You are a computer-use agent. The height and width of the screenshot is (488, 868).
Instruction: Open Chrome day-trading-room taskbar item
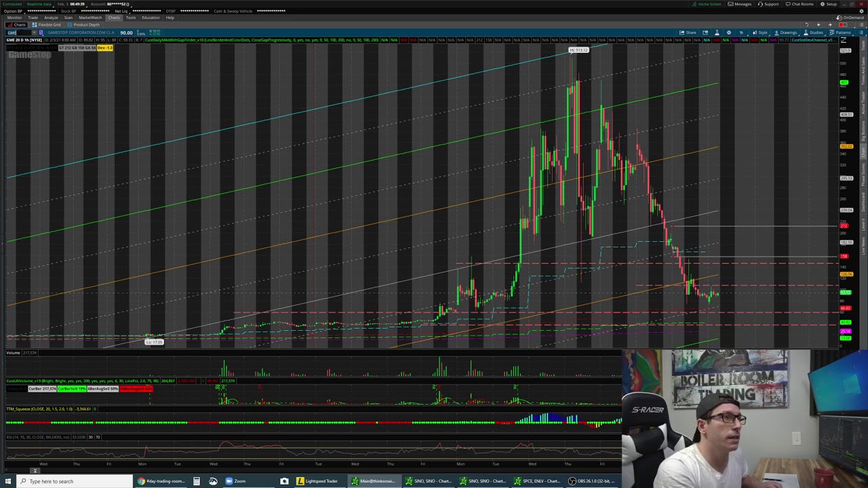pos(161,481)
